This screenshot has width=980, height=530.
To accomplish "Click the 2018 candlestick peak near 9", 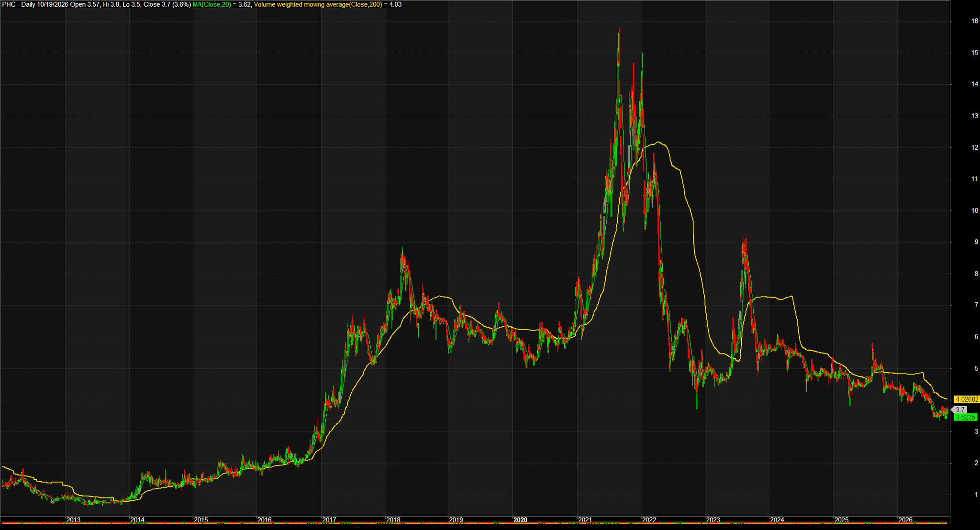I will click(x=402, y=250).
